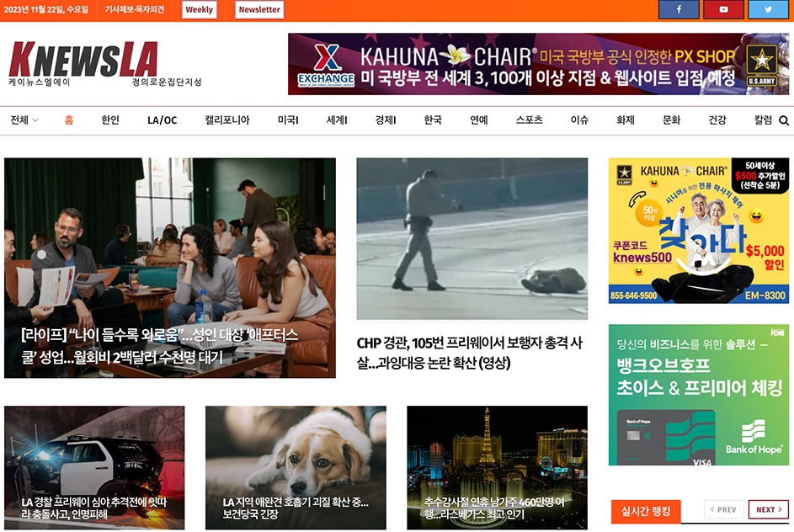This screenshot has height=532, width=794.
Task: Click PREV on the ranking carousel
Action: click(x=725, y=509)
